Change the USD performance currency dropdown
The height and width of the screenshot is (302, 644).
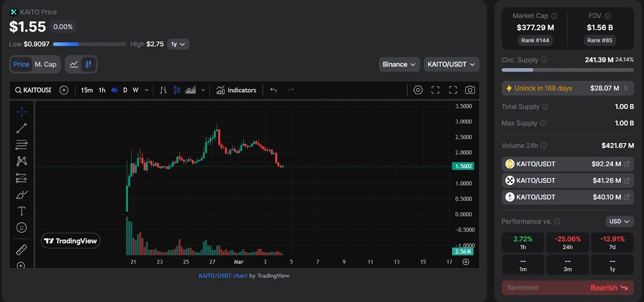(619, 221)
